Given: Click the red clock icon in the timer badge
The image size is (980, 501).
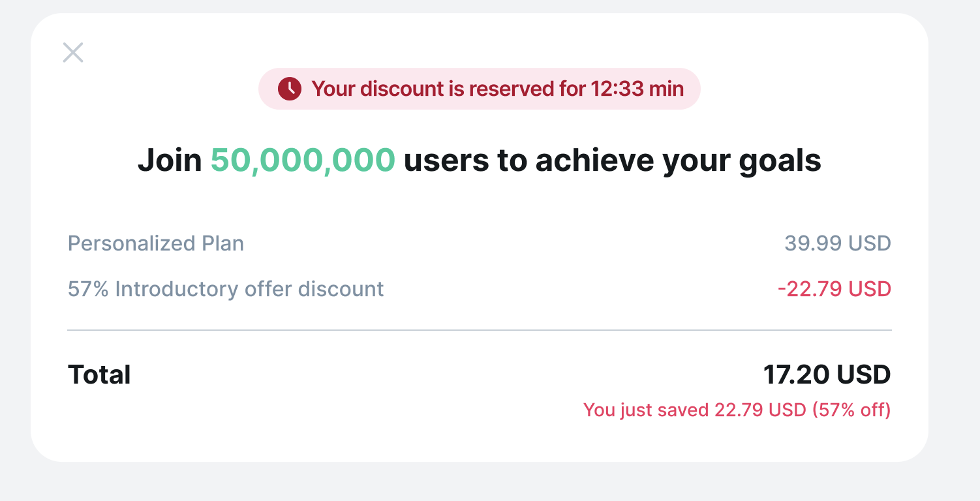Looking at the screenshot, I should [289, 89].
